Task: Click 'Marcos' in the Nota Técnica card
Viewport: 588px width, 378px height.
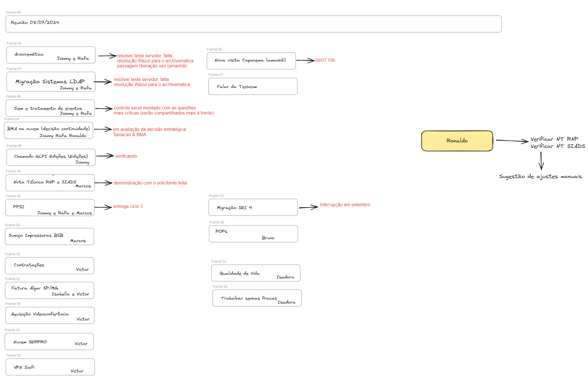Action: 83,186
